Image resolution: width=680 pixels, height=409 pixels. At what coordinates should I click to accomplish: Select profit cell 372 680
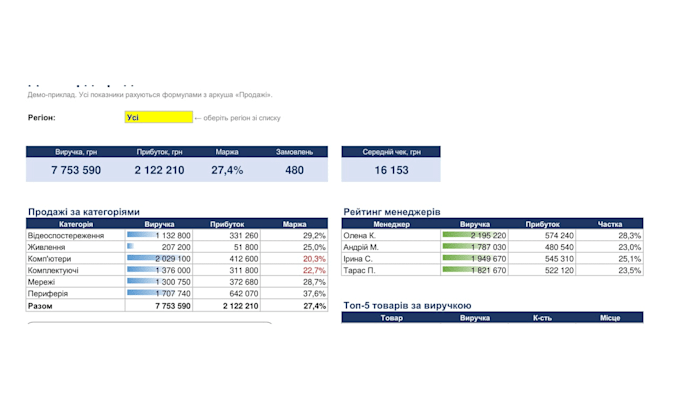click(227, 282)
